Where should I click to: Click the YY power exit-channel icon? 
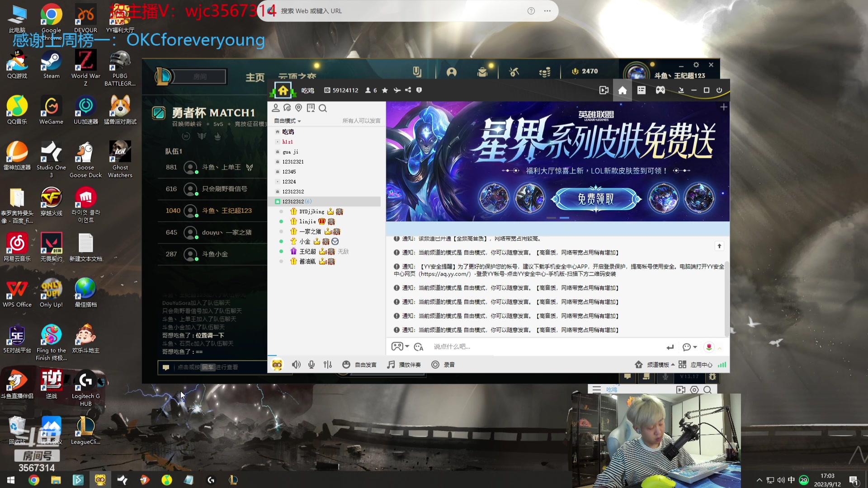[x=719, y=90]
